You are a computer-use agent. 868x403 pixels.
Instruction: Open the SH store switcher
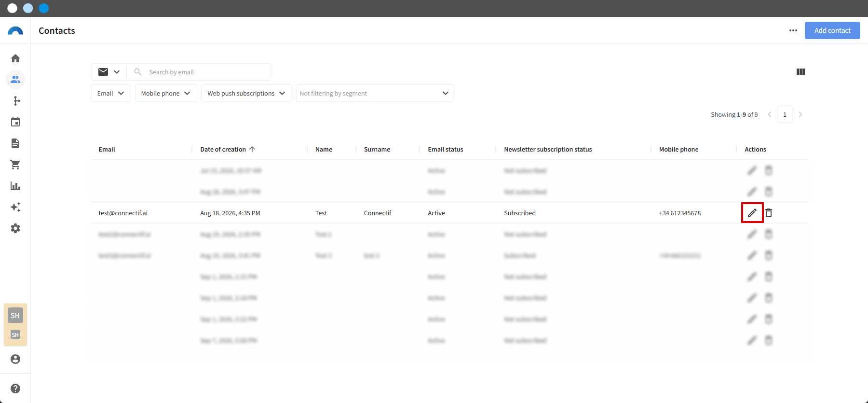click(15, 325)
